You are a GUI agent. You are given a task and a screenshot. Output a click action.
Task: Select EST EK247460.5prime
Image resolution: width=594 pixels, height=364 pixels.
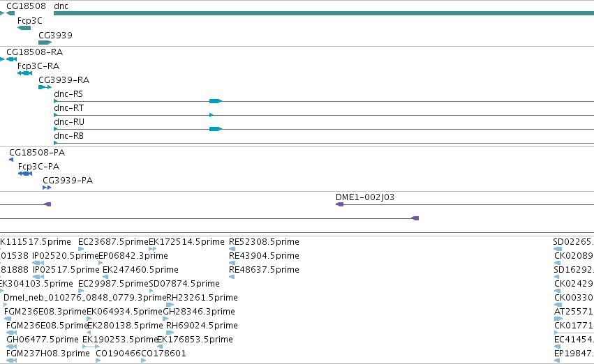[x=140, y=270]
